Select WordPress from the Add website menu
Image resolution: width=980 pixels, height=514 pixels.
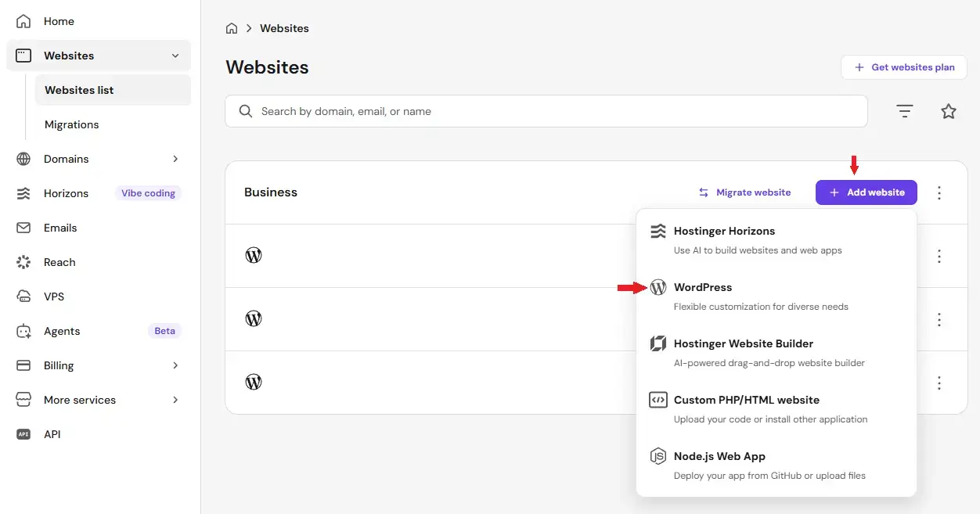tap(703, 287)
